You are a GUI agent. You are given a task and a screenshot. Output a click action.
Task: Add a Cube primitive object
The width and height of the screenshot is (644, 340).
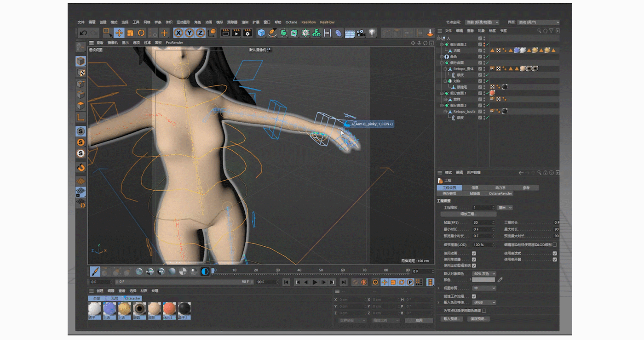tap(261, 33)
